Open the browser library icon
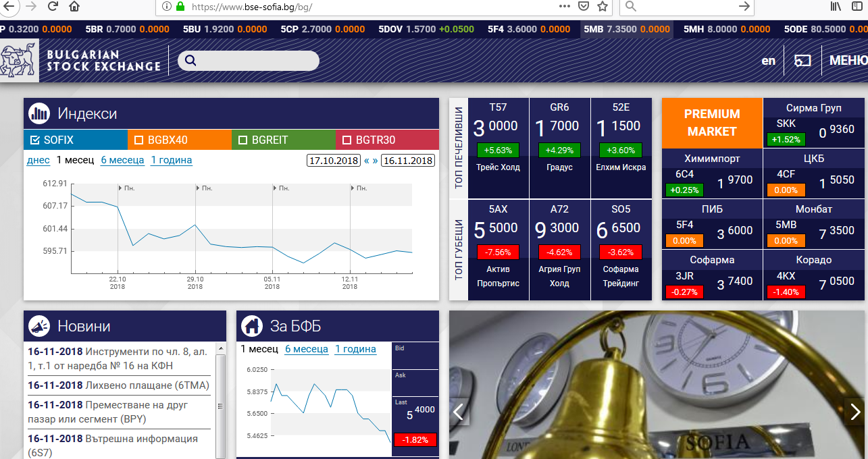This screenshot has width=868, height=459. [x=836, y=6]
